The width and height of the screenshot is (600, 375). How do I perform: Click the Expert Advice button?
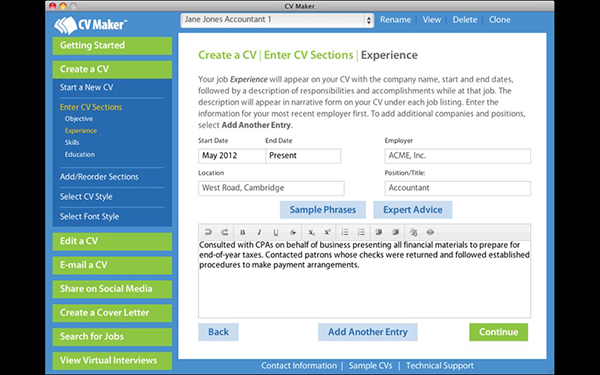pos(412,210)
